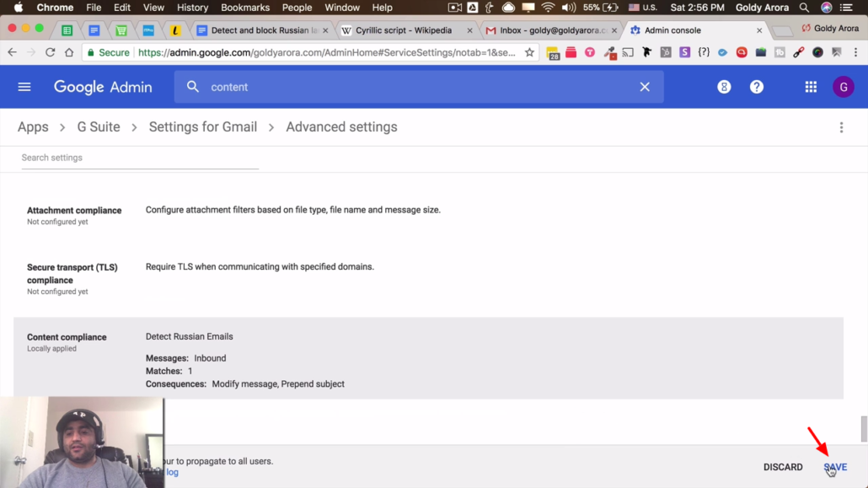Click the volume icon in menu bar
868x488 pixels.
coord(568,8)
